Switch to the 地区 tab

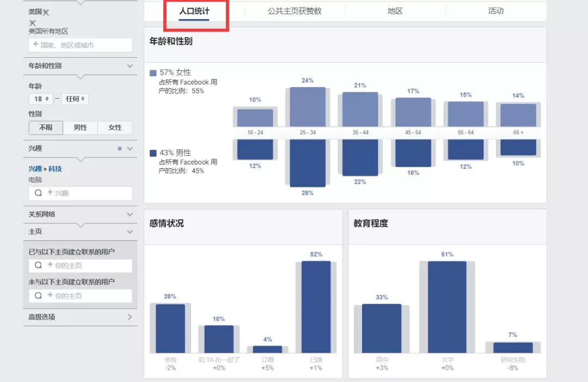pyautogui.click(x=395, y=11)
